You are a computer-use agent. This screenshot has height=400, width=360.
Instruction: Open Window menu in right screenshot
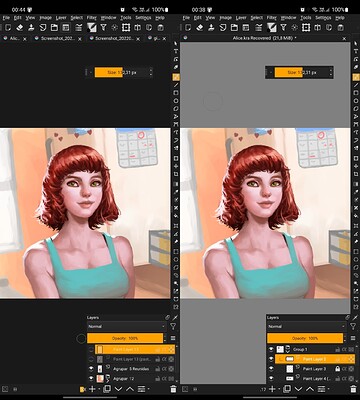click(288, 17)
